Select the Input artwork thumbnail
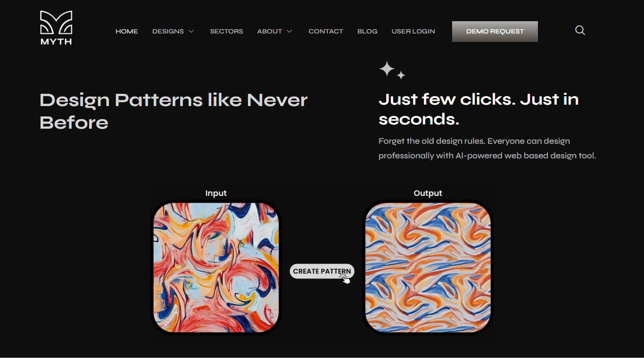 (216, 268)
